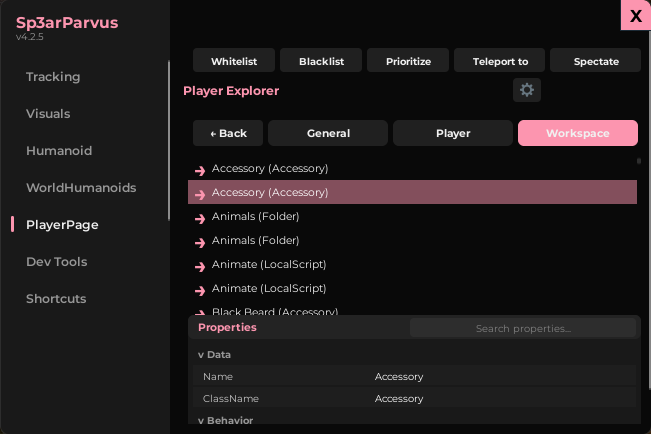Click the Properties panel heading
Screen dimensions: 651x434
click(x=227, y=327)
